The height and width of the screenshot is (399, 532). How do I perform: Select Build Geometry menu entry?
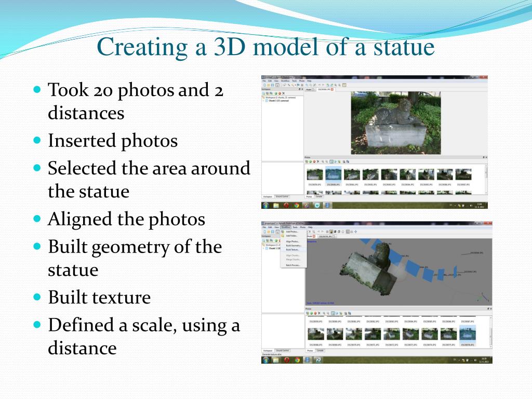point(294,245)
